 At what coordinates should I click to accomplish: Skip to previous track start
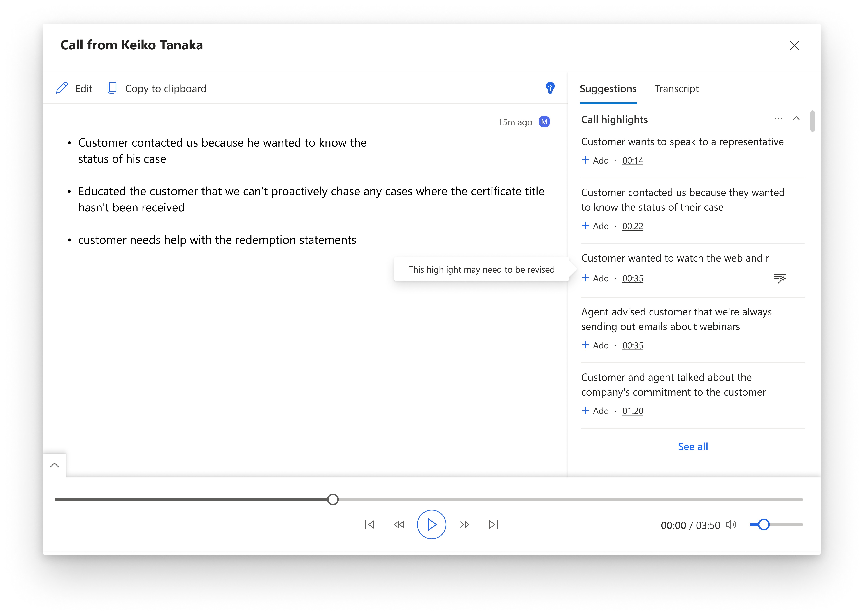[370, 525]
